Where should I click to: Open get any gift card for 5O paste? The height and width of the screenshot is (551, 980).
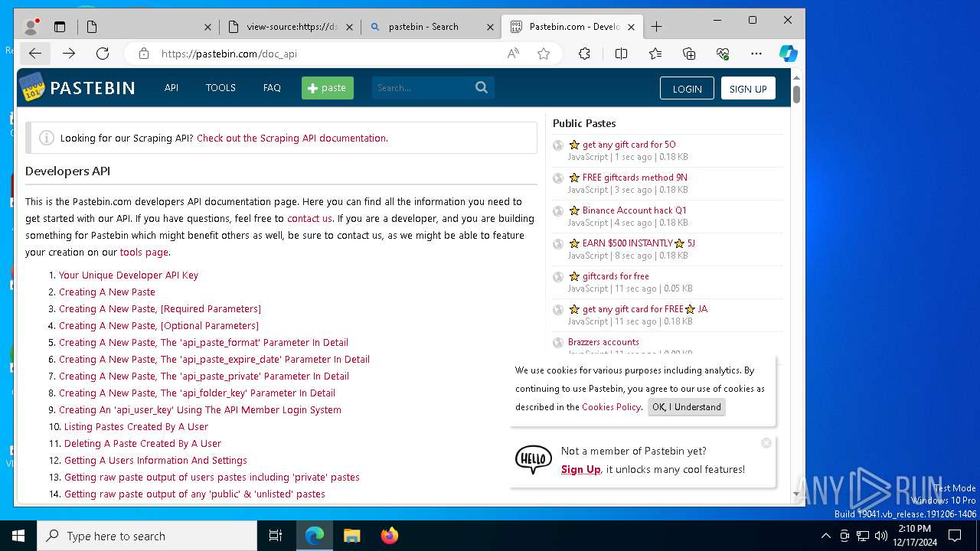[x=629, y=145]
